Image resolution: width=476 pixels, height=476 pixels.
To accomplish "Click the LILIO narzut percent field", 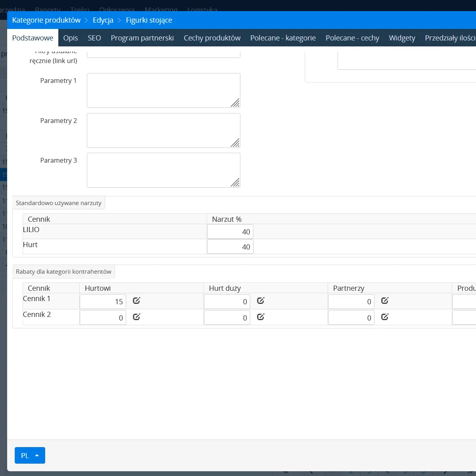I will coord(230,232).
